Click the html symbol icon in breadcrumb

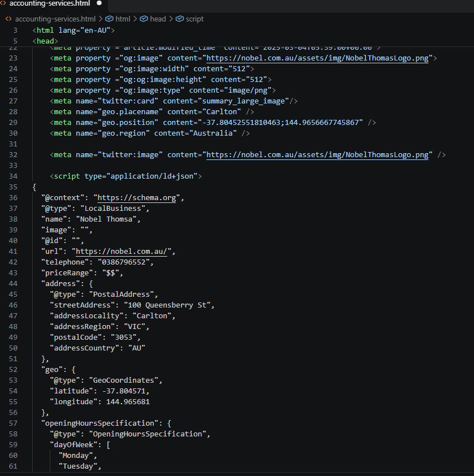(109, 19)
